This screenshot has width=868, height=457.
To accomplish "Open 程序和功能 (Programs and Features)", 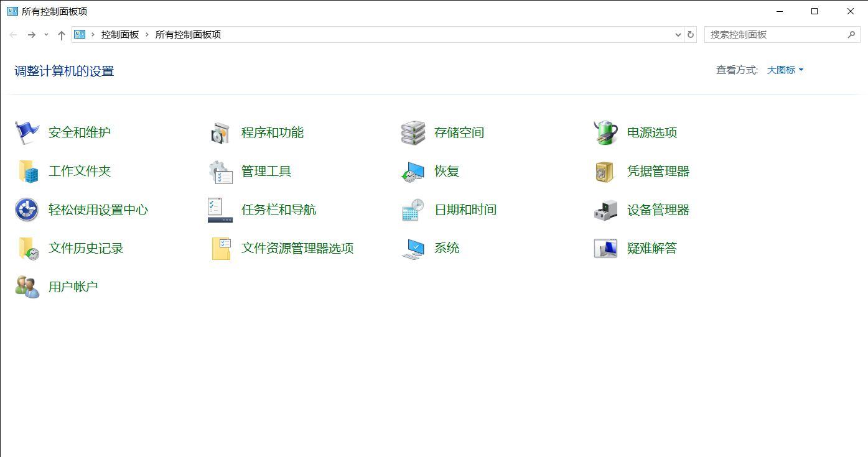I will pyautogui.click(x=272, y=132).
